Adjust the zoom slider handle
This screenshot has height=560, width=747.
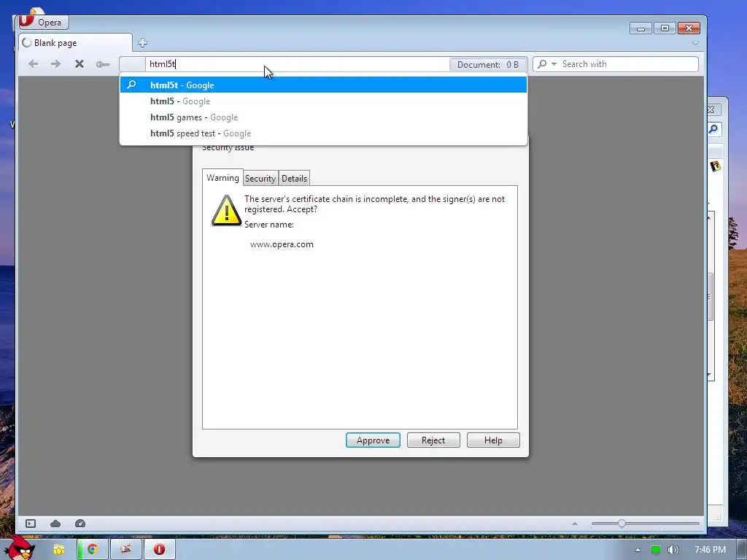pos(622,524)
